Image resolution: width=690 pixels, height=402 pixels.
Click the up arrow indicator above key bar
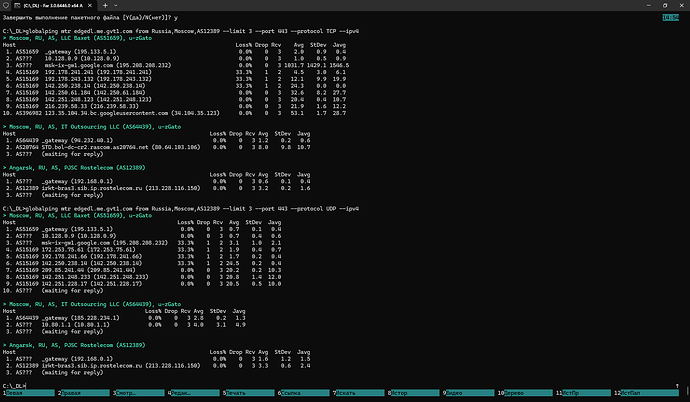click(x=677, y=386)
